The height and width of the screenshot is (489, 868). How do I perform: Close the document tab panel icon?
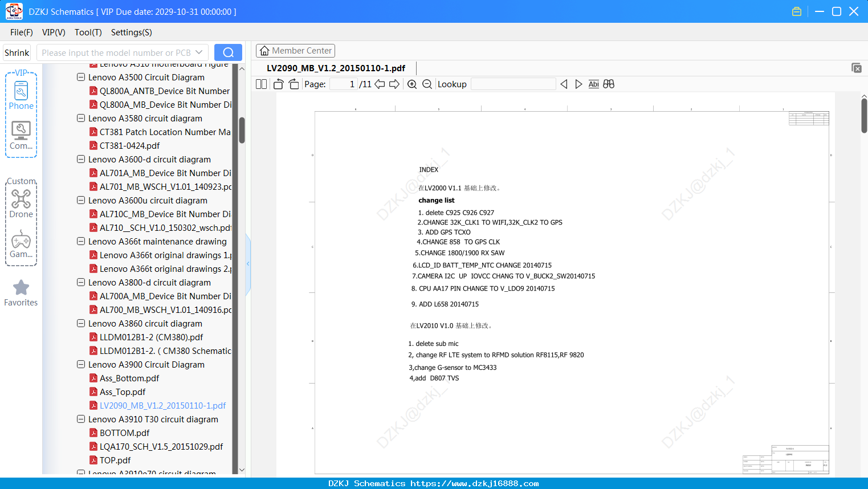coord(856,68)
